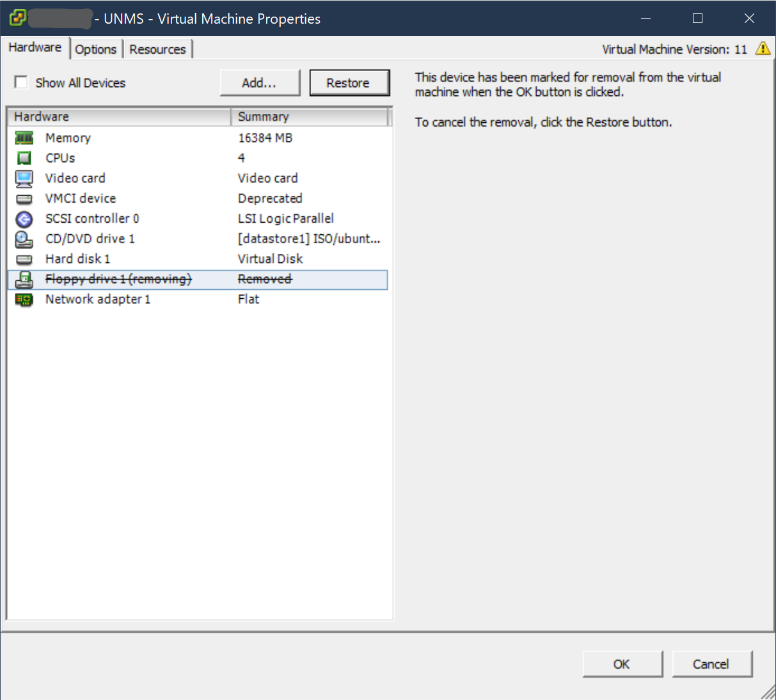The width and height of the screenshot is (776, 700).
Task: Click the Memory module icon
Action: tap(24, 138)
